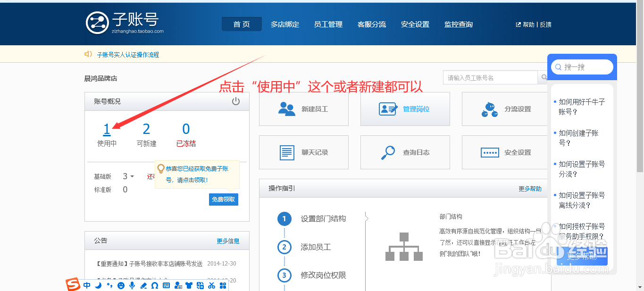Click the handwriting pen input icon
Viewport: 644px width, 291px height.
[143, 285]
